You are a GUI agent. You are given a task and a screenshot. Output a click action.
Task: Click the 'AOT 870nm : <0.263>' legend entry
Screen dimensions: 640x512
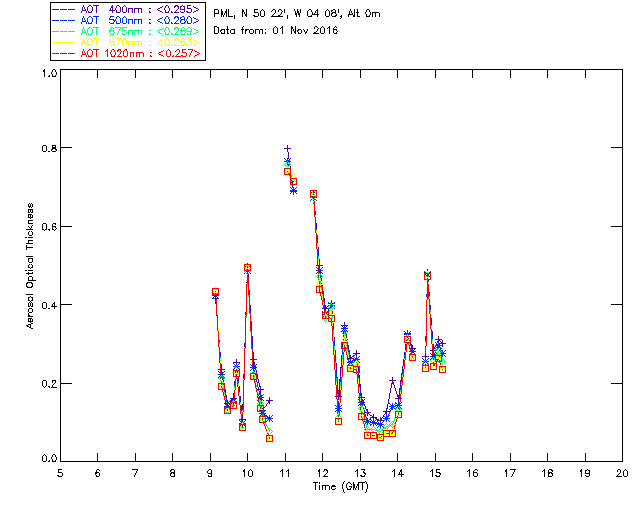coord(127,42)
